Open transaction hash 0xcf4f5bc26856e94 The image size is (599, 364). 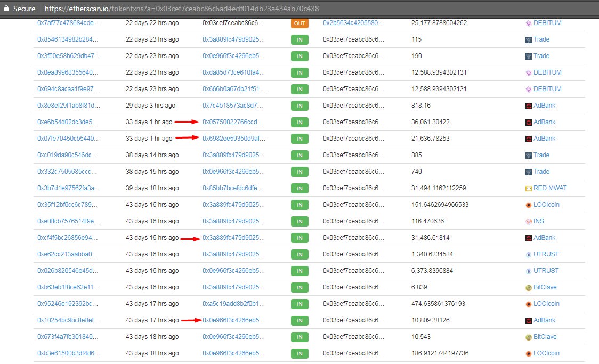pyautogui.click(x=67, y=238)
